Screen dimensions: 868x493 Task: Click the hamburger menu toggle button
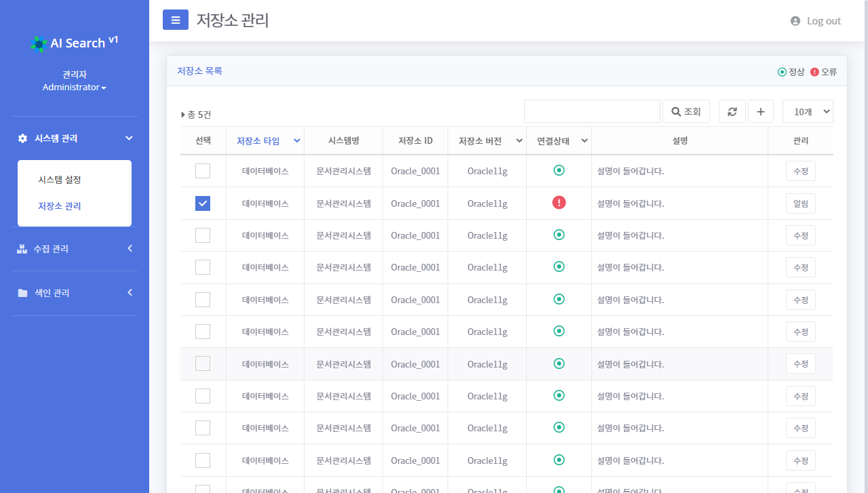click(x=175, y=20)
